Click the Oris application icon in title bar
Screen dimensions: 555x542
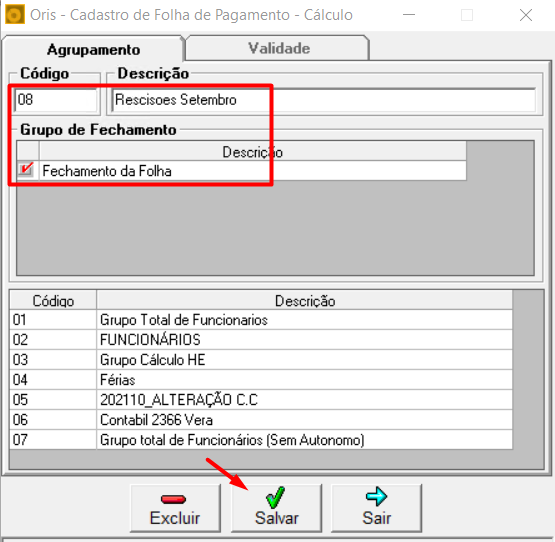click(x=15, y=15)
